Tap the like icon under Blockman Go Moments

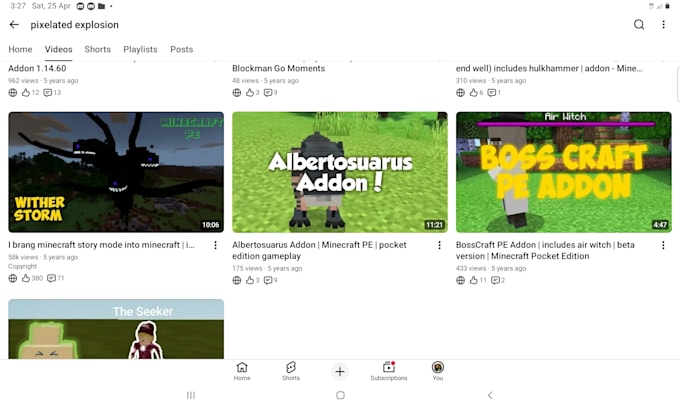pyautogui.click(x=250, y=92)
